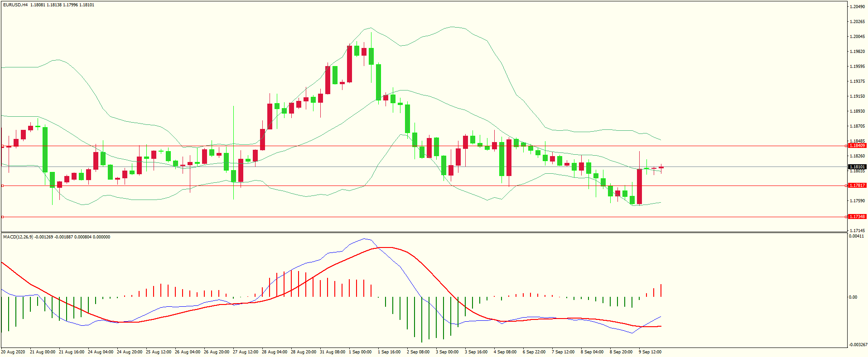This screenshot has height=357, width=868.
Task: Click the 8 Sep 04:00 time axis label
Action: tap(592, 352)
